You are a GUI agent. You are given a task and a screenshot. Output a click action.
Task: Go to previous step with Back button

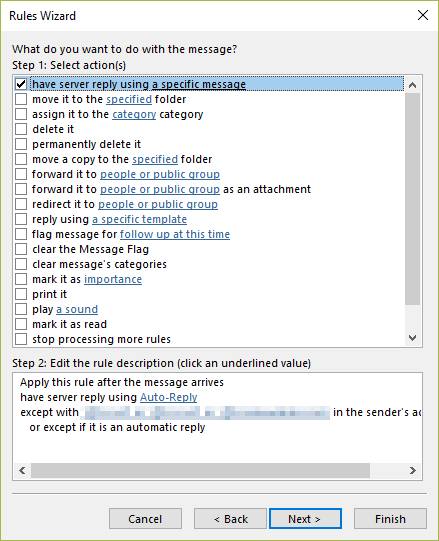click(x=230, y=519)
